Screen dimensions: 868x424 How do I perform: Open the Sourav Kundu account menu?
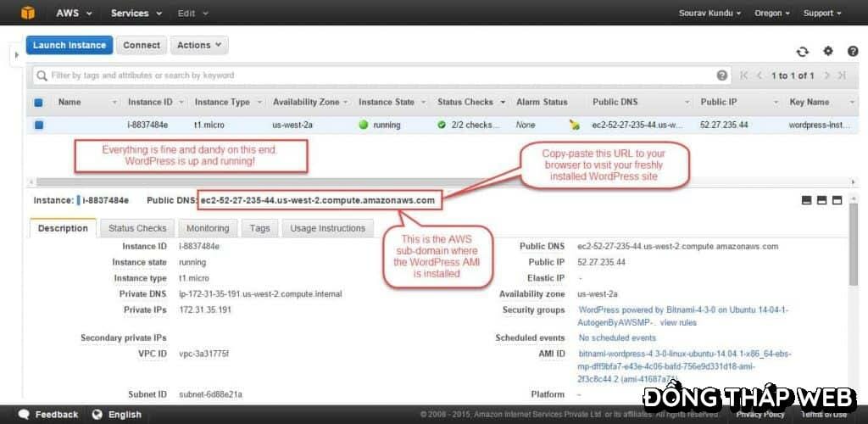pos(709,13)
